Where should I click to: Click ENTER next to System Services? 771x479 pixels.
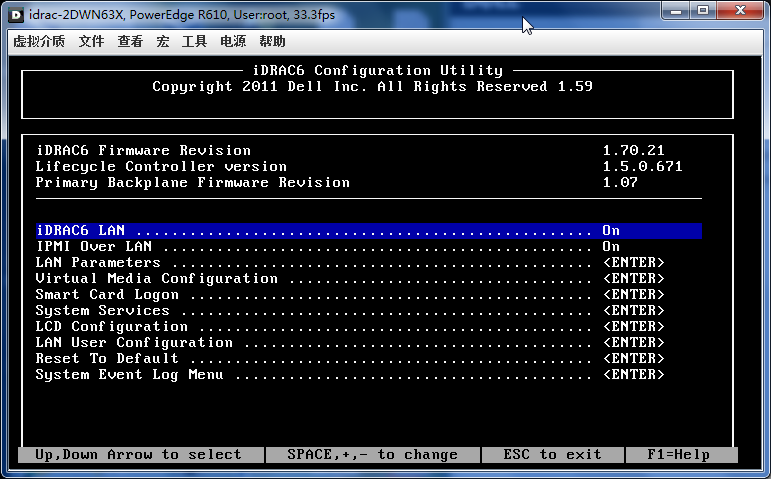coord(634,310)
